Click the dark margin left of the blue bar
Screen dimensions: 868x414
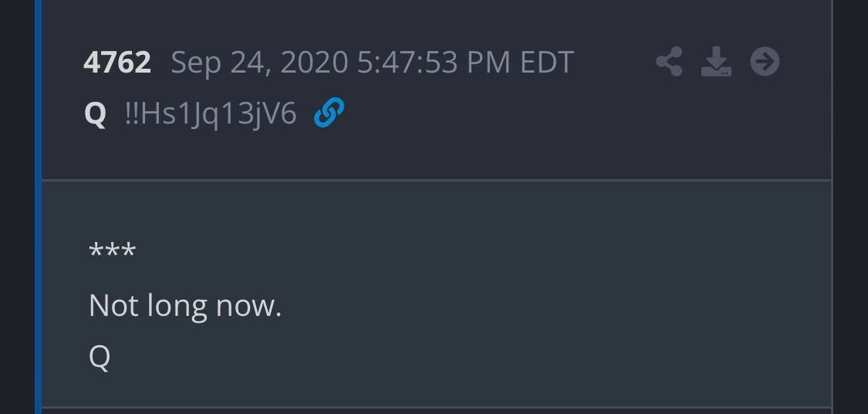tap(17, 207)
